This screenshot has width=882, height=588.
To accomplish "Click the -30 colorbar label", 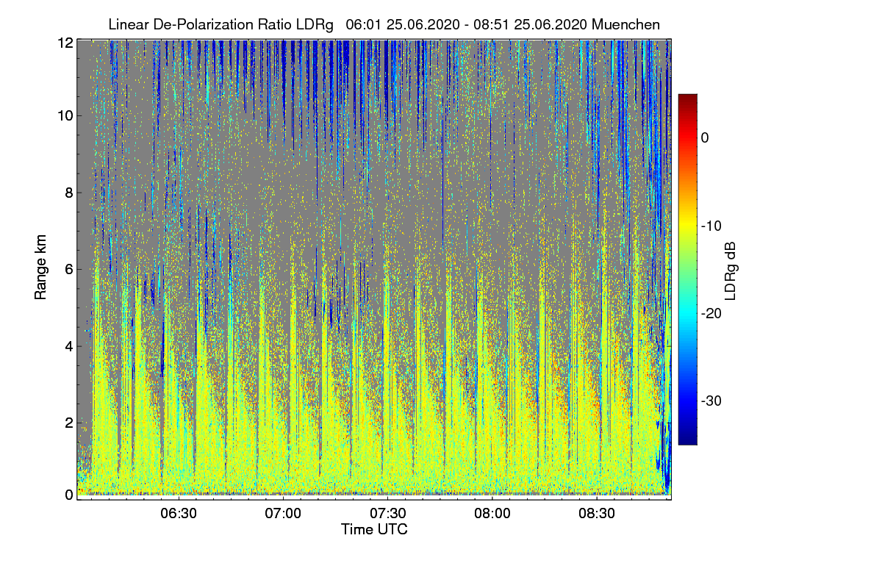I will tap(711, 401).
